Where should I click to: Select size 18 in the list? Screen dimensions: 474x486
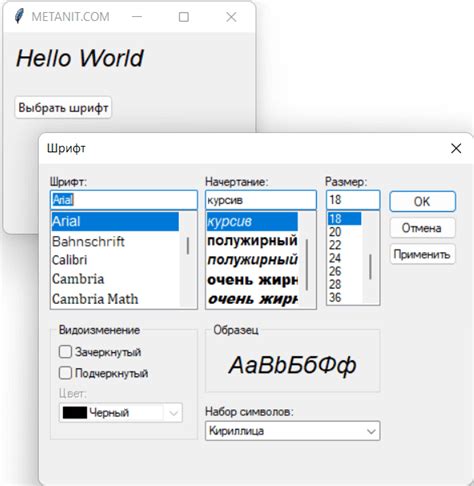[344, 219]
